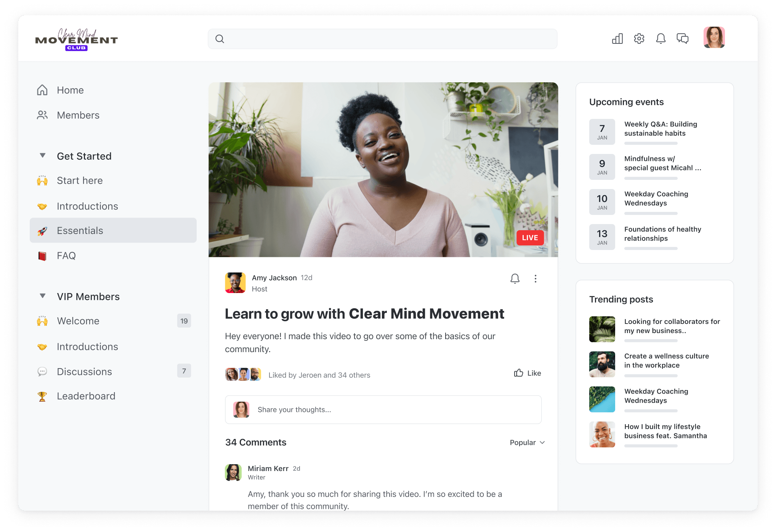
Task: Collapse the VIP Members section
Action: pos(43,296)
